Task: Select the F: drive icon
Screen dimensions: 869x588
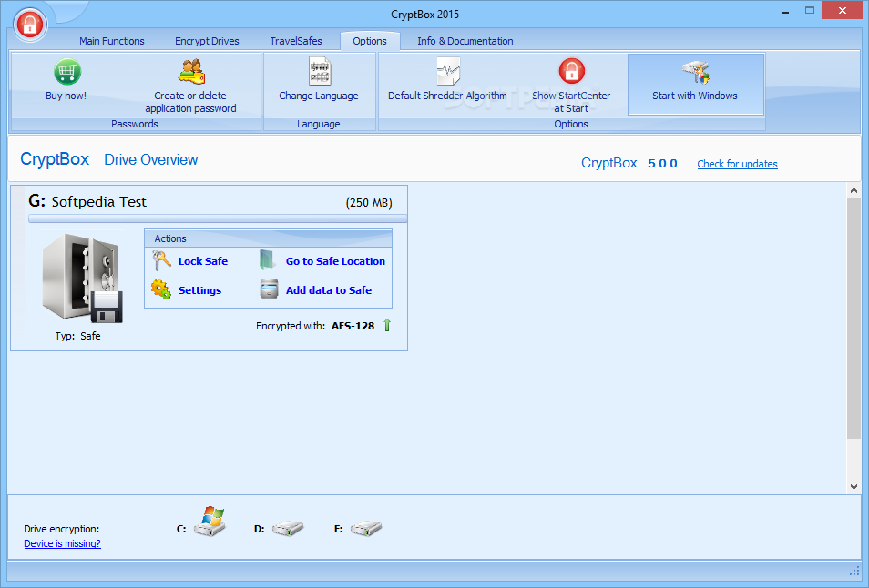Action: point(366,528)
